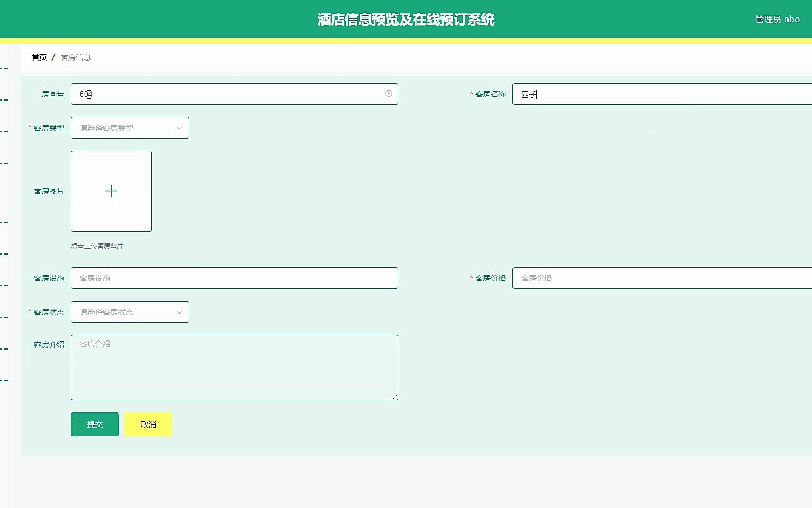Screen dimensions: 812x508
Task: Clear the room number field with the x icon
Action: pos(389,93)
